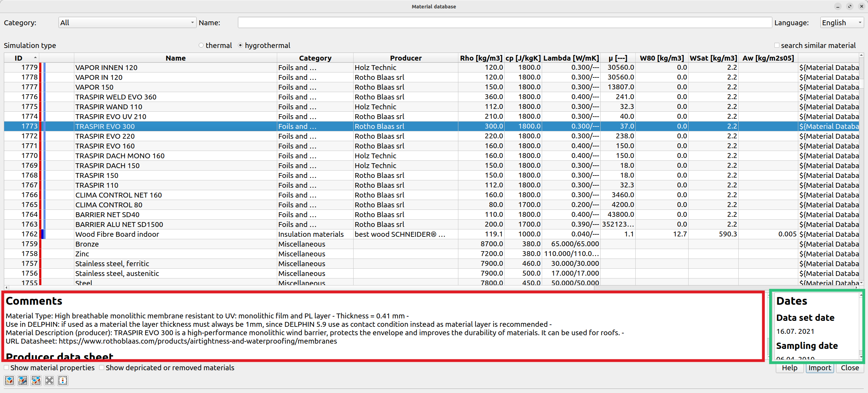Click the color flag of row 1779
The image size is (868, 393).
42,68
